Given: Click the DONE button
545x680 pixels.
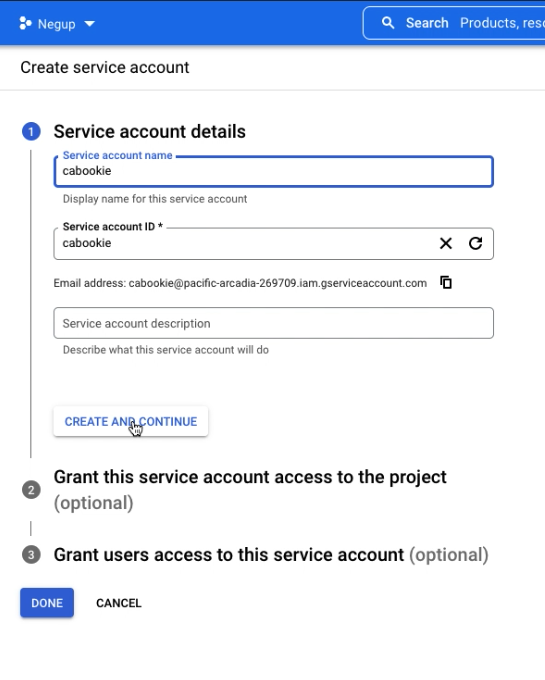Looking at the screenshot, I should pos(47,603).
